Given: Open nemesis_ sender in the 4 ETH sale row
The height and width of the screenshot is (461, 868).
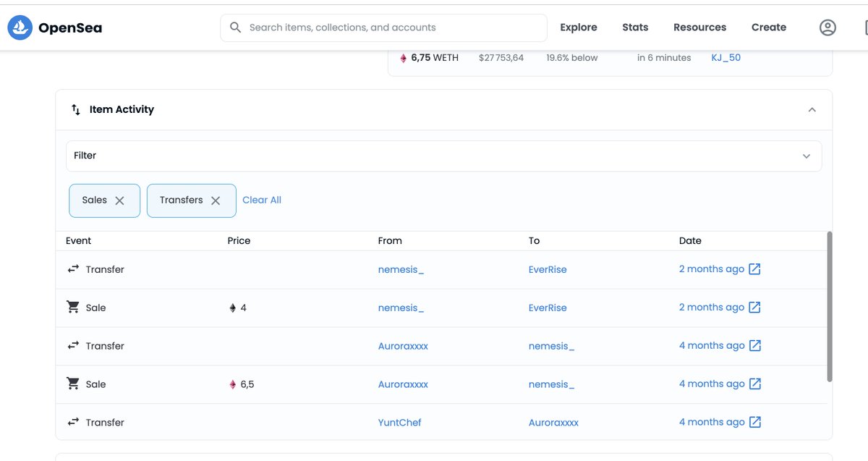Looking at the screenshot, I should [401, 308].
